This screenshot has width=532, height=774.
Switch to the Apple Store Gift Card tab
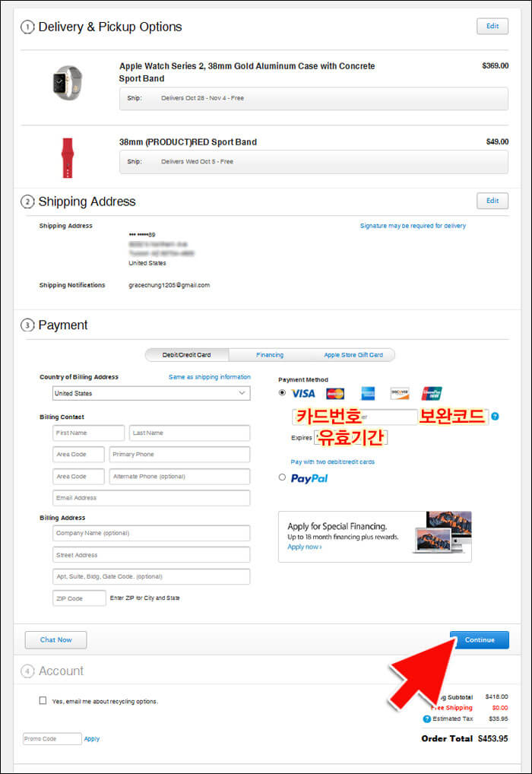[x=353, y=355]
